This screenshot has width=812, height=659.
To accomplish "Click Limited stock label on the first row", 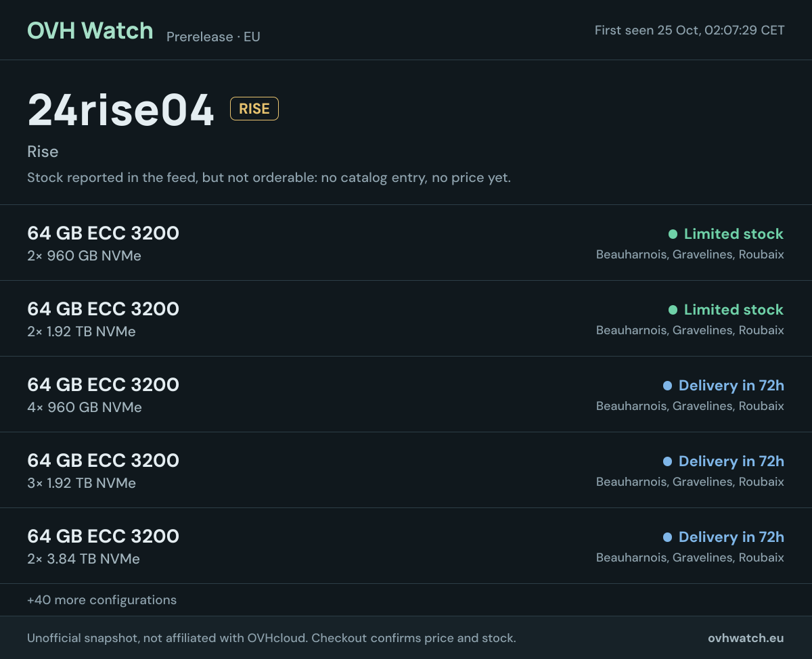I will point(734,234).
